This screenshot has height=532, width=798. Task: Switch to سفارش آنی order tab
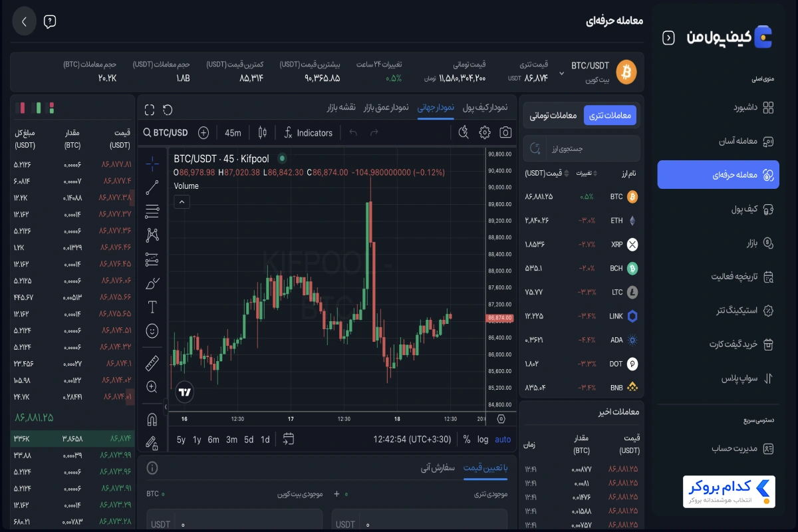(438, 467)
